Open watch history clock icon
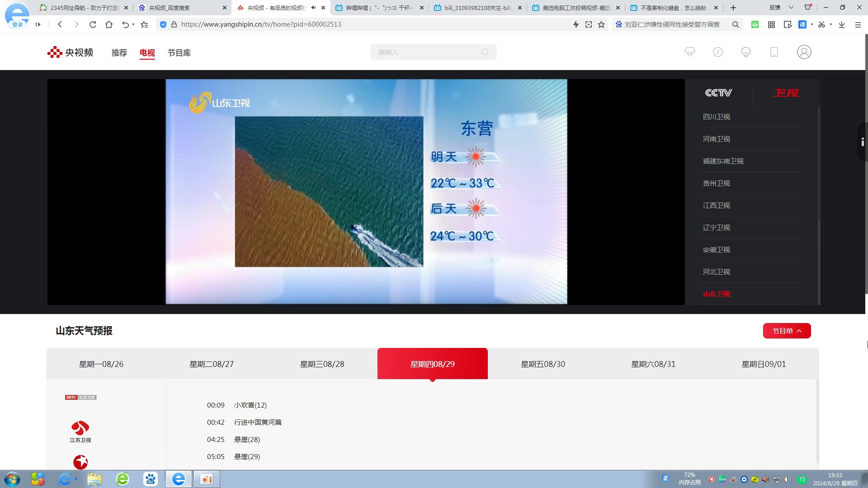Screen dimensions: 868x488 click(x=718, y=52)
